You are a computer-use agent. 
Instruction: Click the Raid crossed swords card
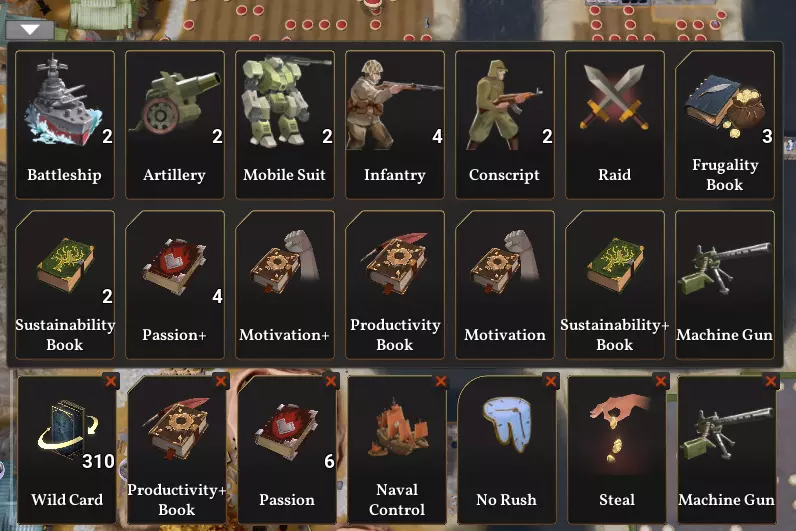(x=615, y=124)
